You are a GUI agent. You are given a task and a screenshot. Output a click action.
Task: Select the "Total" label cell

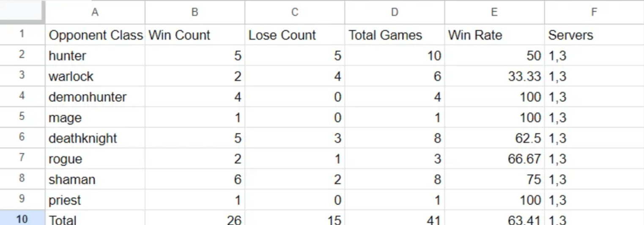[95, 220]
